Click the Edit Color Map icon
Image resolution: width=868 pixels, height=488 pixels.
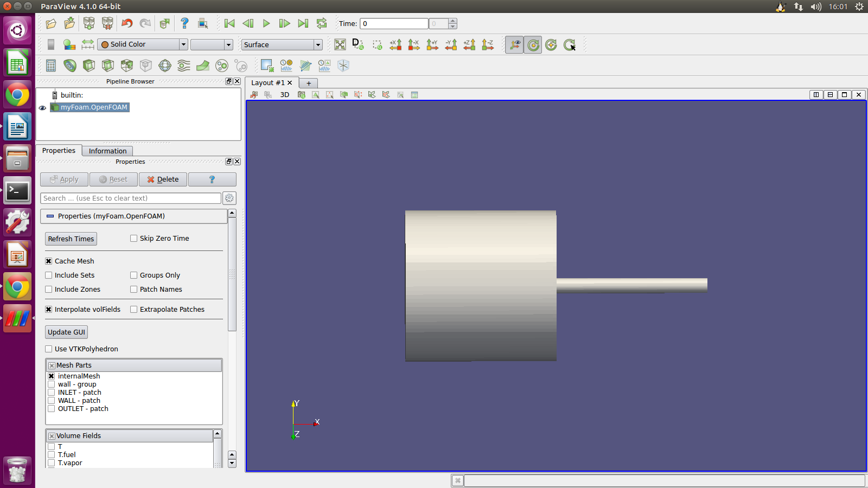(69, 44)
